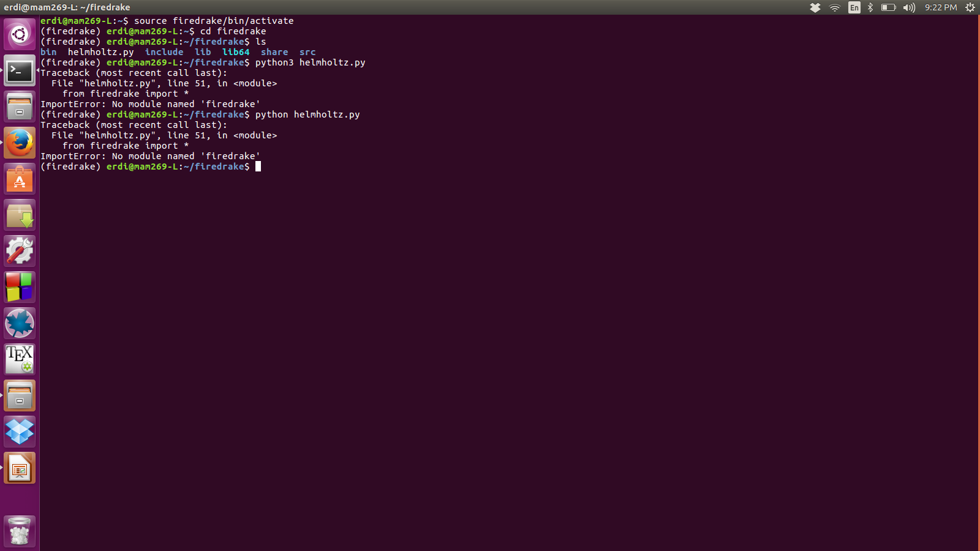980x551 pixels.
Task: Open the TeX editor application
Action: click(x=20, y=359)
